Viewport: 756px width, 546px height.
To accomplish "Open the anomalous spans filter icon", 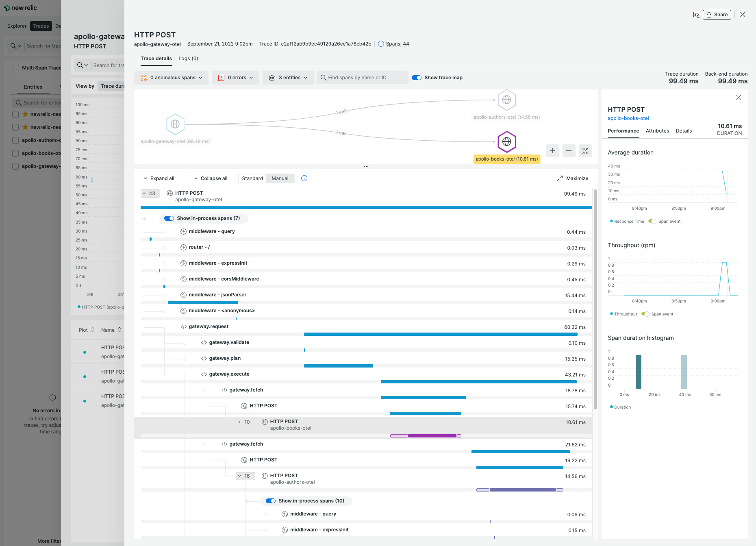I will 144,77.
